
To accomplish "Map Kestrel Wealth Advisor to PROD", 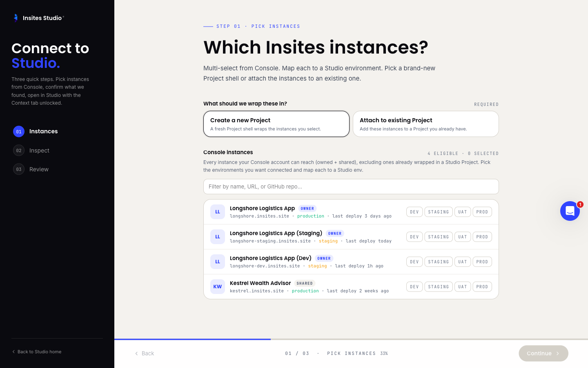I will [482, 287].
